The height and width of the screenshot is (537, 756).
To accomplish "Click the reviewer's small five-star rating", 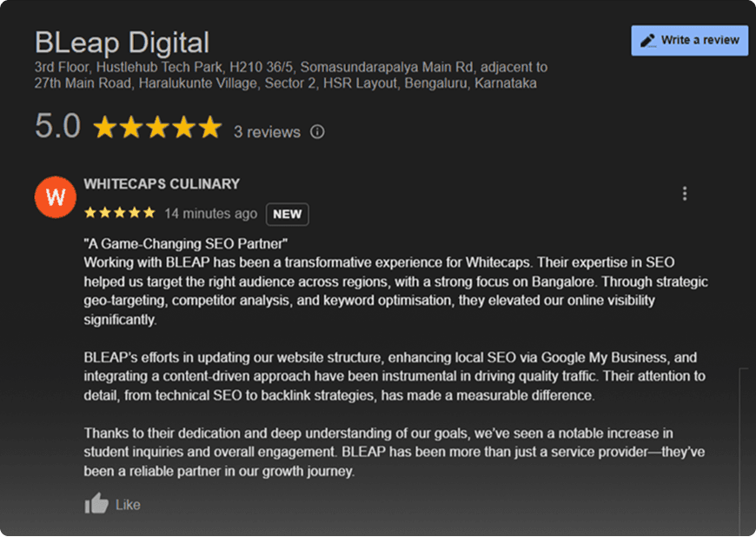I will (x=120, y=213).
